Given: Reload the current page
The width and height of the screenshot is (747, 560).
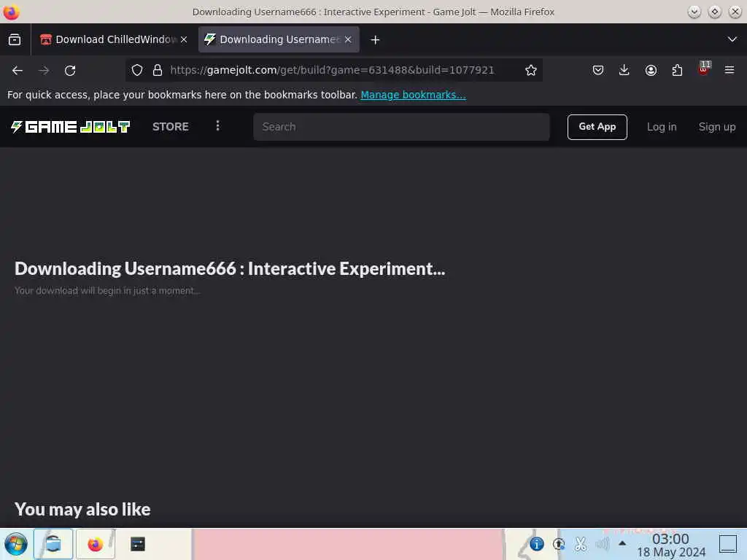Looking at the screenshot, I should pos(70,71).
